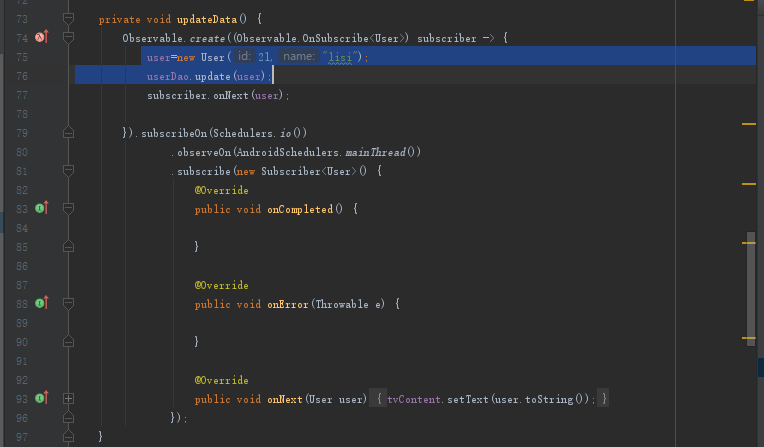Click the implements-method gutter icon on line 93
The image size is (764, 447).
tap(42, 398)
